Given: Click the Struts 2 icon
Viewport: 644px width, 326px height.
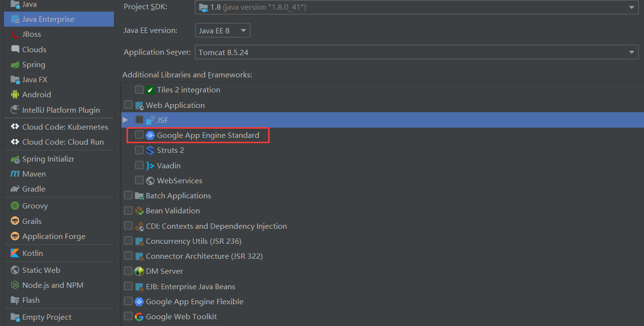Looking at the screenshot, I should [150, 150].
